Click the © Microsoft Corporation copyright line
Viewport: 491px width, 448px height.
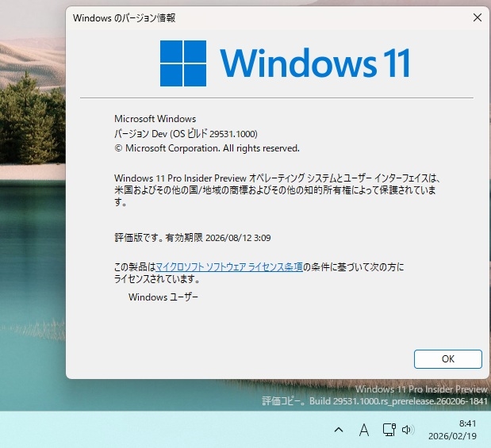point(207,148)
